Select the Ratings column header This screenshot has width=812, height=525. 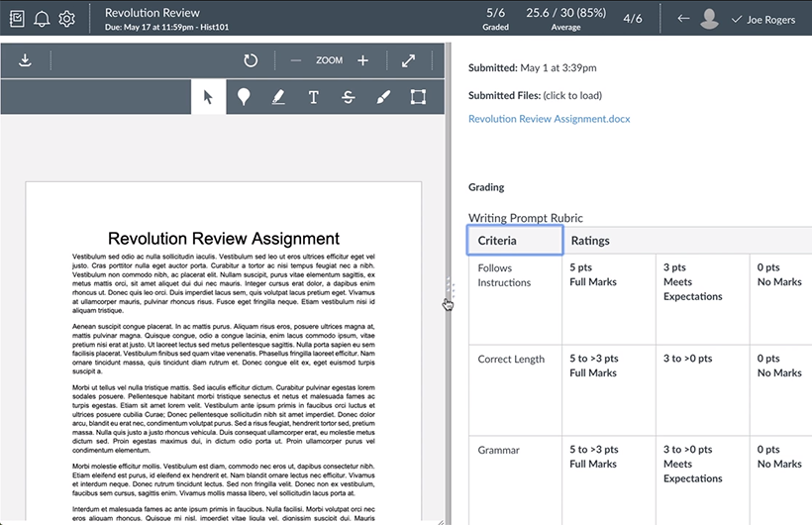pyautogui.click(x=590, y=241)
